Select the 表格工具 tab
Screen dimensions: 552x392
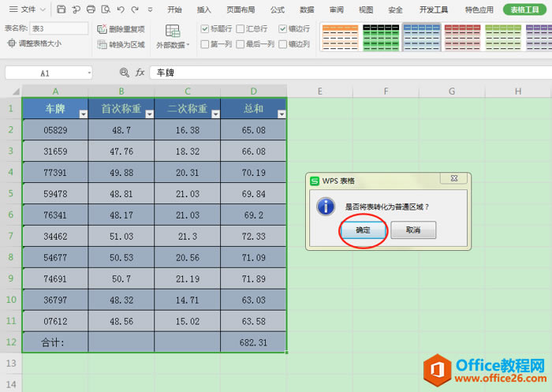tap(524, 10)
